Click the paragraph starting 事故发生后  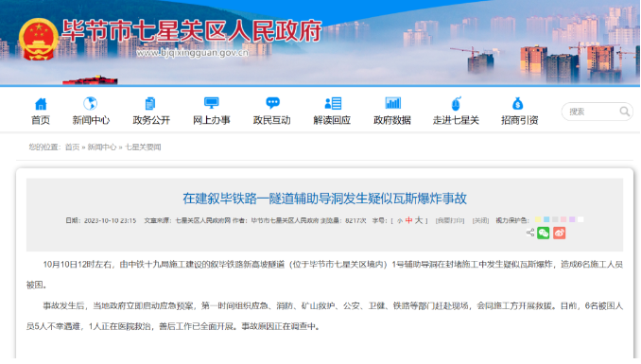[324, 316]
